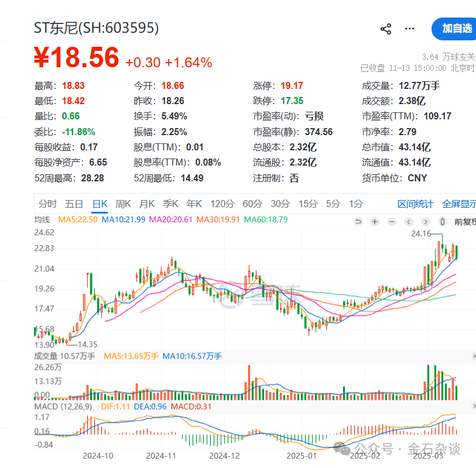Click the current price ¥18.56
Viewport: 476px width, 468px height.
click(x=76, y=57)
